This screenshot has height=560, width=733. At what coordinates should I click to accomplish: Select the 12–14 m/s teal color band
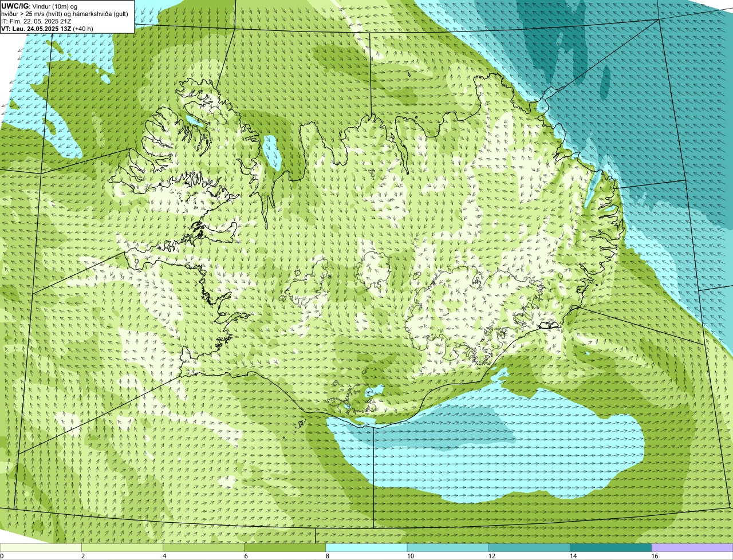click(x=529, y=548)
